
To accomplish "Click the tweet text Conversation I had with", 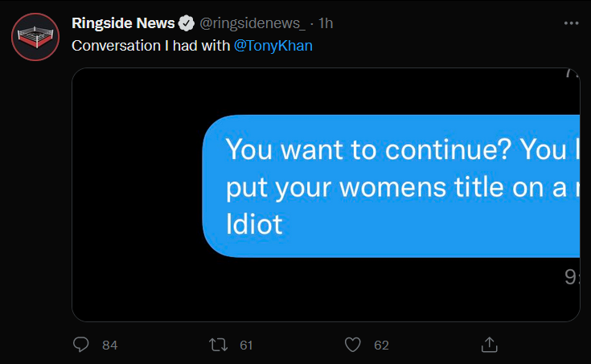I will point(151,46).
